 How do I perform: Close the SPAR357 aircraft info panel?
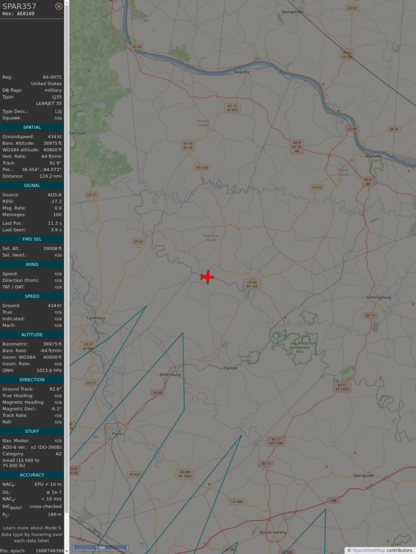point(59,6)
